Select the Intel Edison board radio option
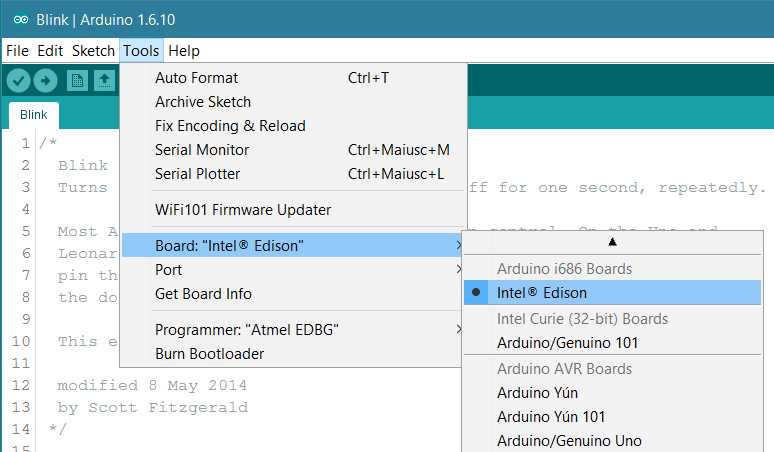The image size is (774, 452). pyautogui.click(x=542, y=293)
